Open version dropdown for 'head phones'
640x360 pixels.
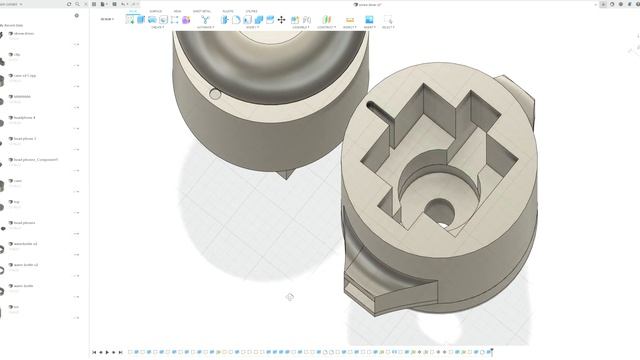76,234
